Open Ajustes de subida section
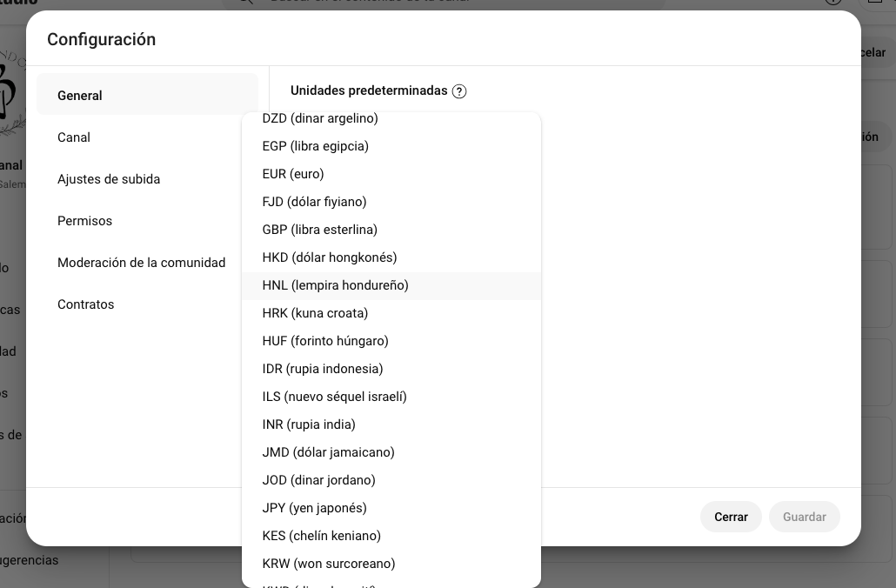896x588 pixels. (109, 179)
